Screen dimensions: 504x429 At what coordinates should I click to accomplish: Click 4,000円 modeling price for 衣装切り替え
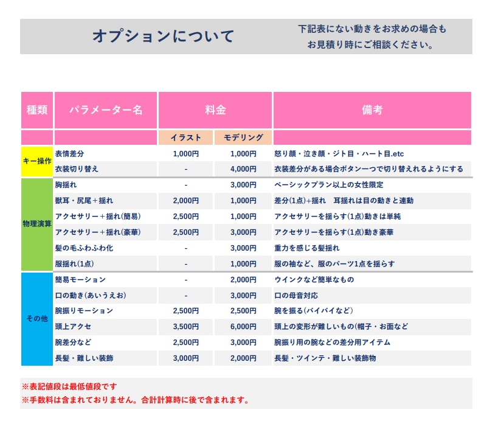[x=243, y=169]
